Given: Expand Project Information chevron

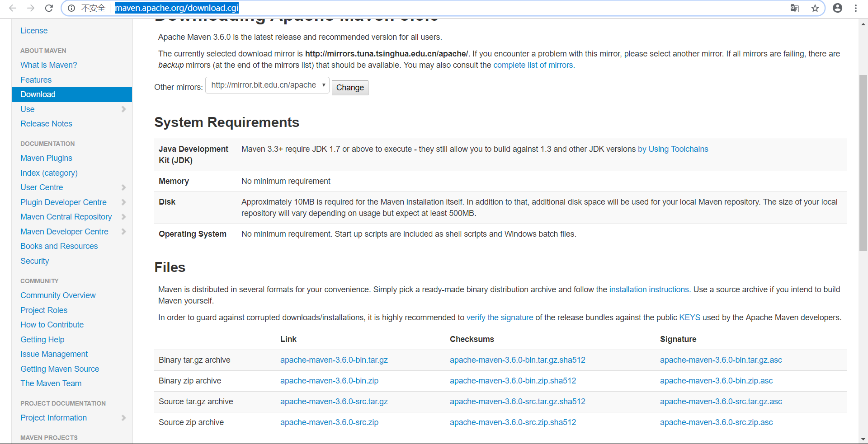Looking at the screenshot, I should point(123,418).
